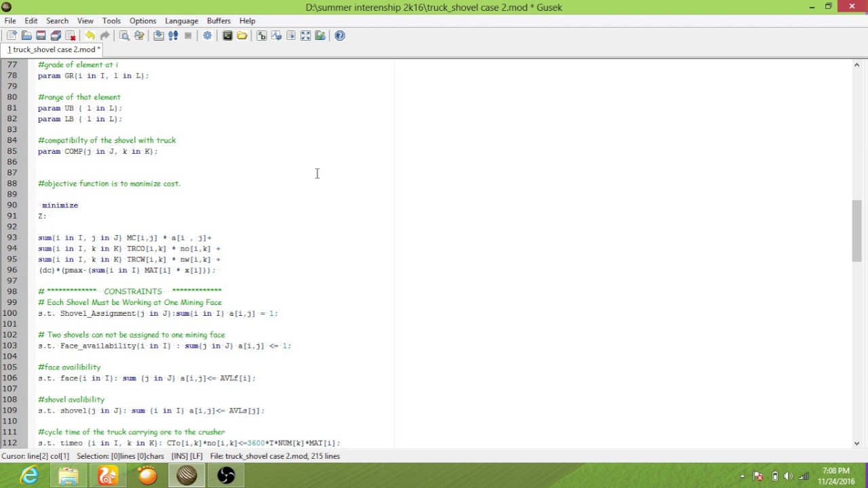Open Find with the magnifier icon
Screen dimensions: 868x488
tap(124, 36)
